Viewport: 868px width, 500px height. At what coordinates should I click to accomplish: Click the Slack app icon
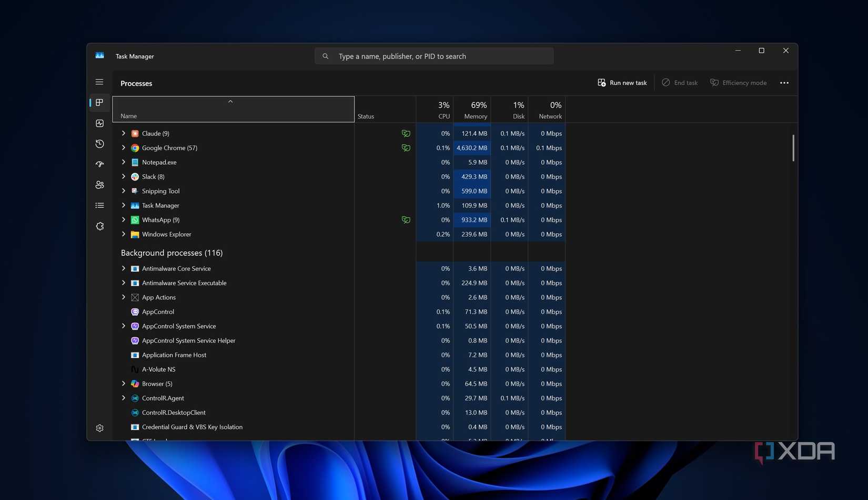(x=135, y=177)
